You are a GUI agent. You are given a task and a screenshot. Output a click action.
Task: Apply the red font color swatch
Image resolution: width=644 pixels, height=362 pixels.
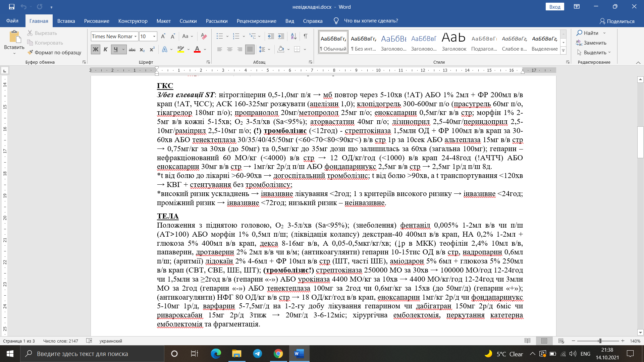(x=197, y=50)
